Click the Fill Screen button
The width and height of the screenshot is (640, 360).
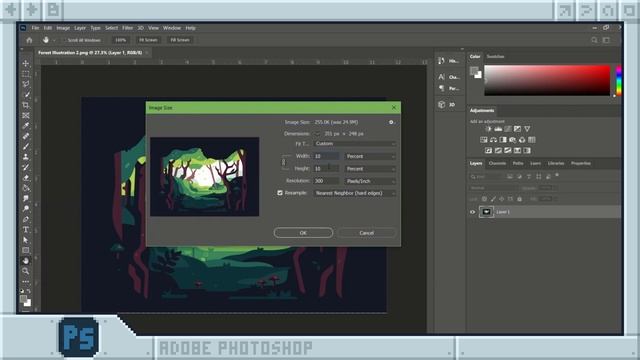point(180,40)
